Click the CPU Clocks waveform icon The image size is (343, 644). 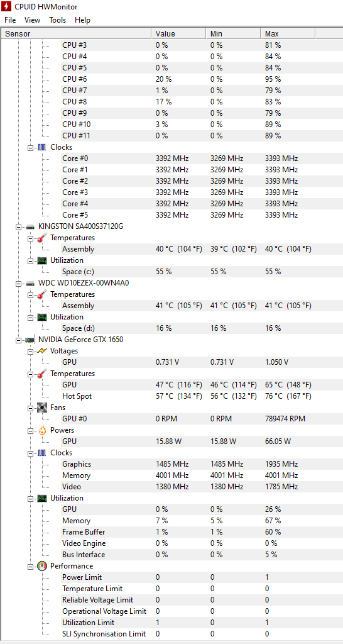[42, 147]
